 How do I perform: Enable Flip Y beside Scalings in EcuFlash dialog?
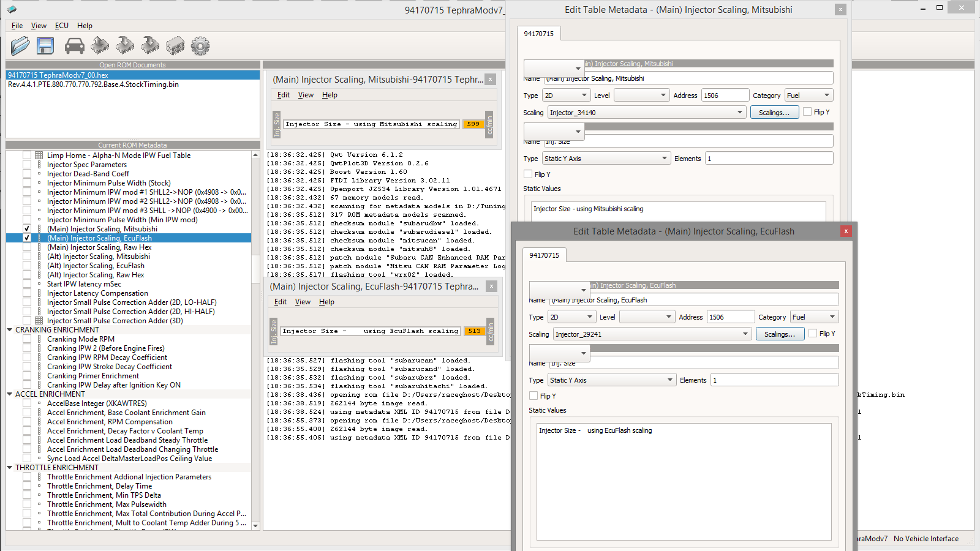[813, 334]
